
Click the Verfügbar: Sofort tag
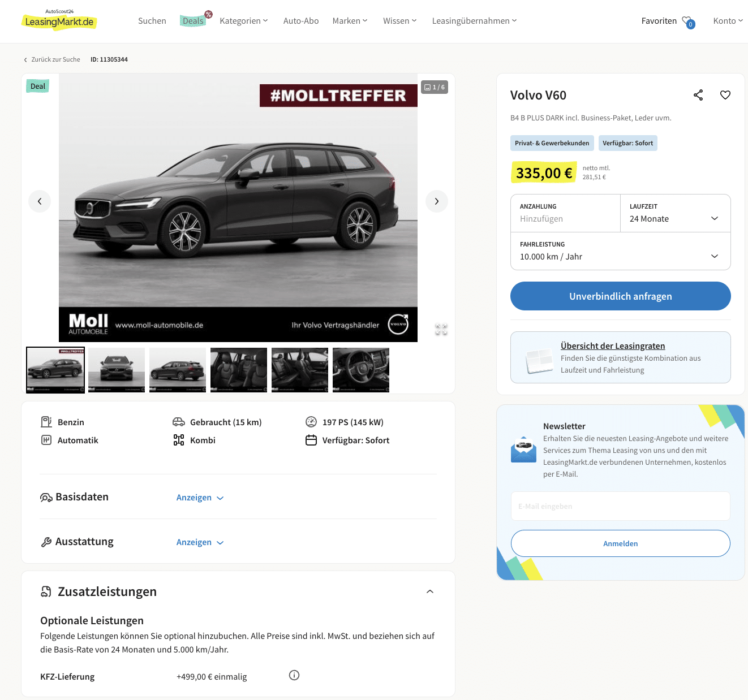coord(628,143)
